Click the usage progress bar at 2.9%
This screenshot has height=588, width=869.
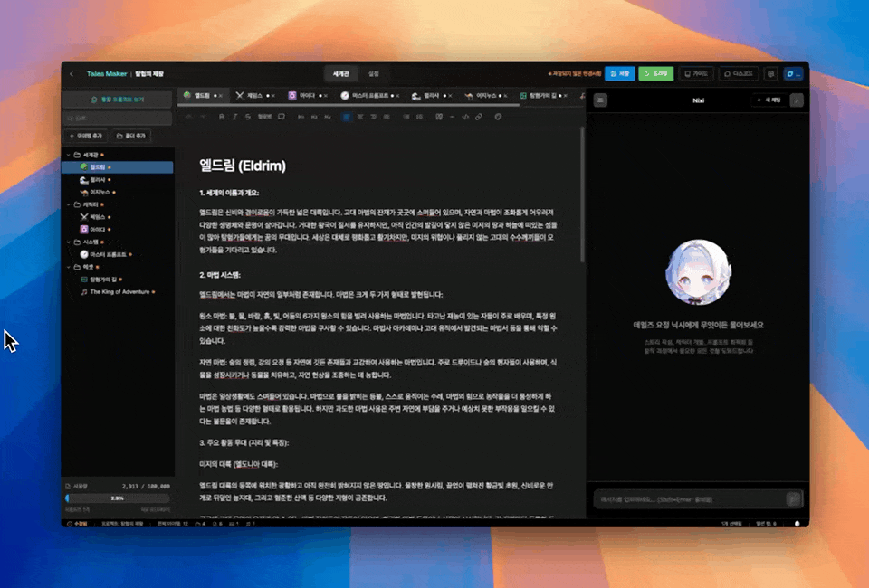pyautogui.click(x=117, y=498)
